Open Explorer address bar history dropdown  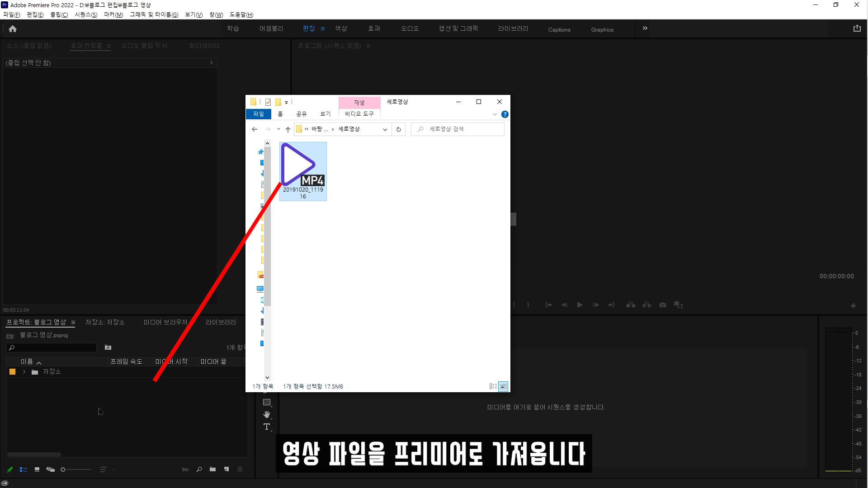click(385, 129)
